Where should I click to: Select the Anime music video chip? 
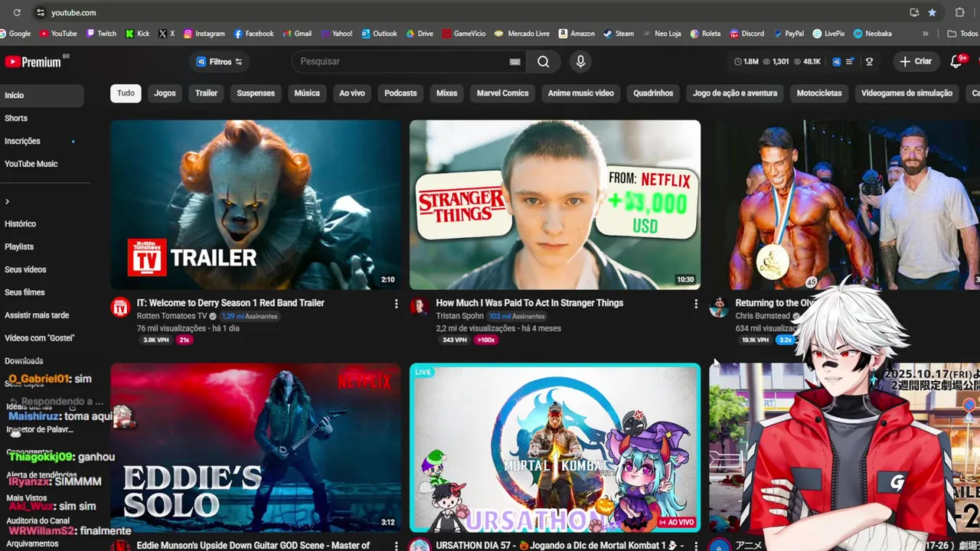click(x=580, y=93)
